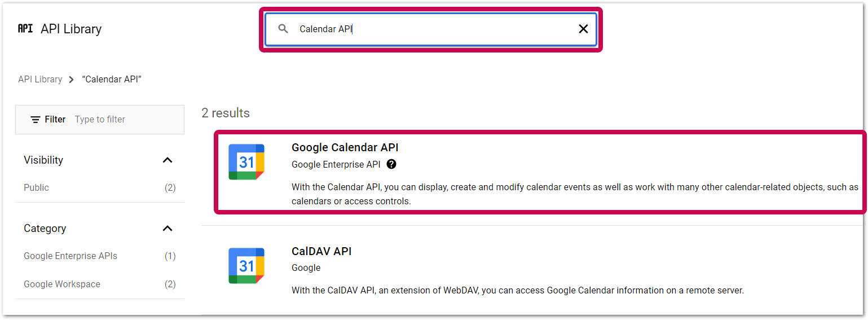Screen dimensions: 868x320
Task: Filter by Google Workspace category
Action: tap(62, 284)
